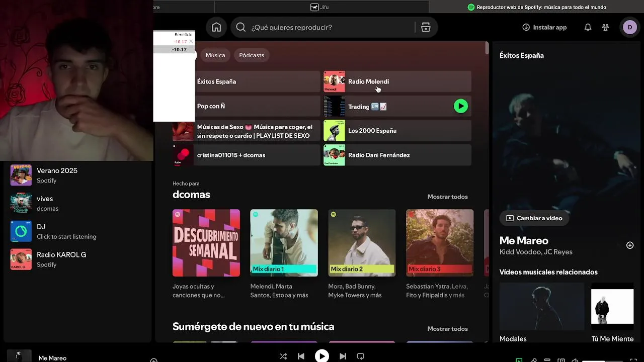Open Me Mareo title in Now Playing panel
Viewport: 644px width, 362px height.
pyautogui.click(x=524, y=240)
